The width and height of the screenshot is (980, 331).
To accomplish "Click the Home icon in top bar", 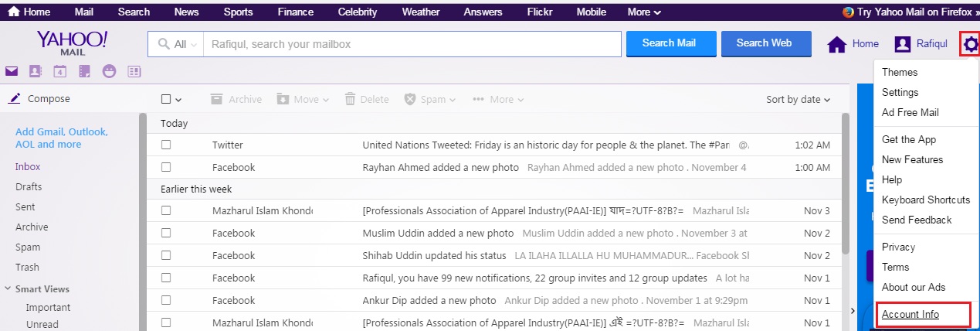I will 12,12.
